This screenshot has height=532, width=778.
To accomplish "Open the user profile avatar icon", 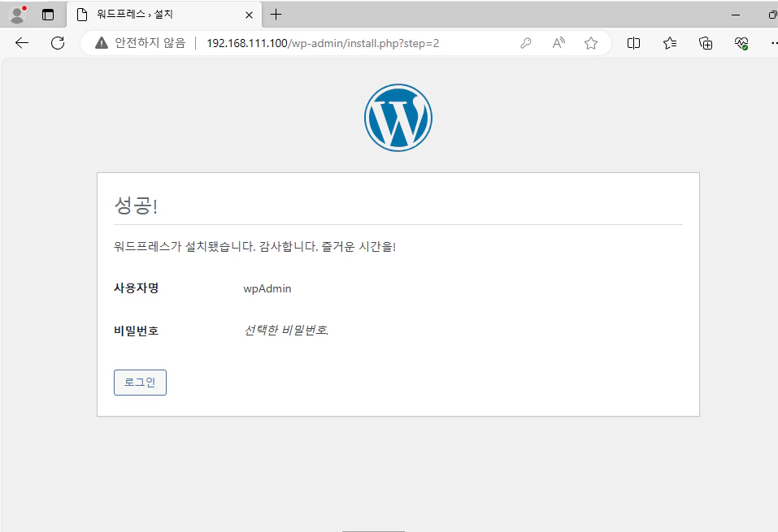I will pyautogui.click(x=18, y=15).
